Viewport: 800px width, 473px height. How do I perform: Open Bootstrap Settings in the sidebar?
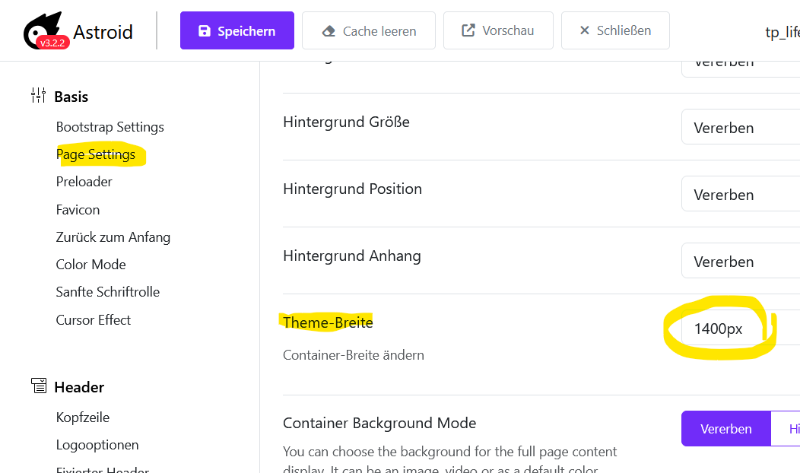point(110,127)
